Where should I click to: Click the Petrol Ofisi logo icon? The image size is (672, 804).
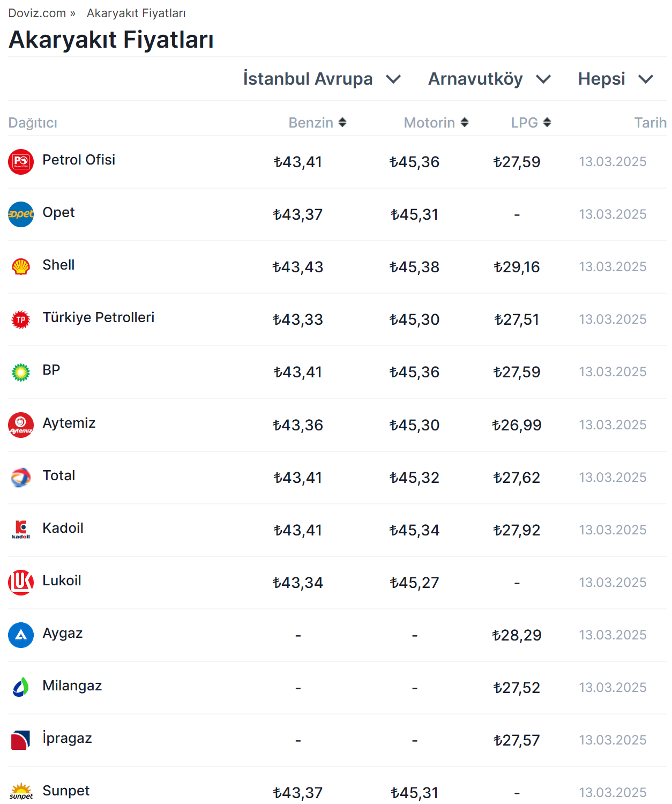(x=21, y=162)
